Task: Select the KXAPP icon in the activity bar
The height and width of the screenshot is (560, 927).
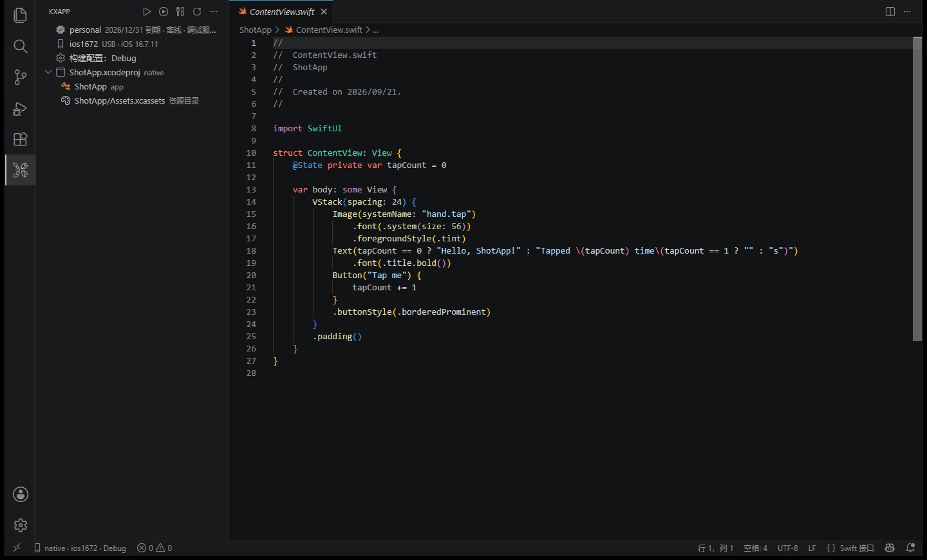Action: point(21,170)
